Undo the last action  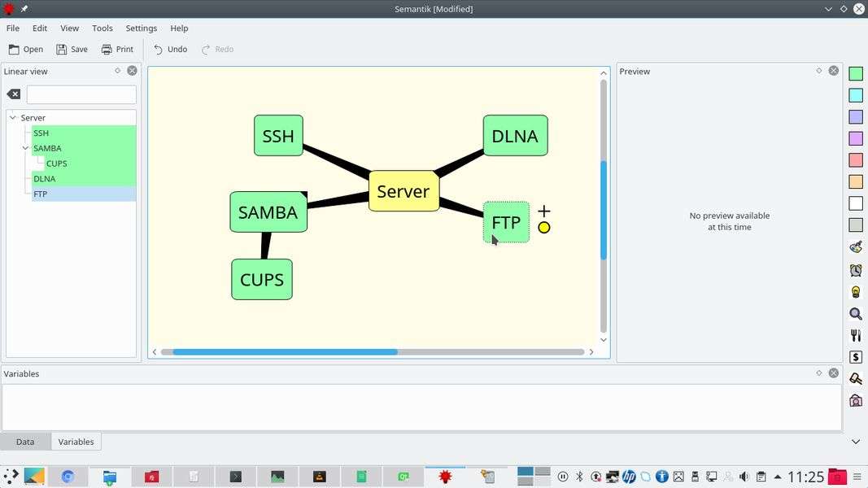171,50
